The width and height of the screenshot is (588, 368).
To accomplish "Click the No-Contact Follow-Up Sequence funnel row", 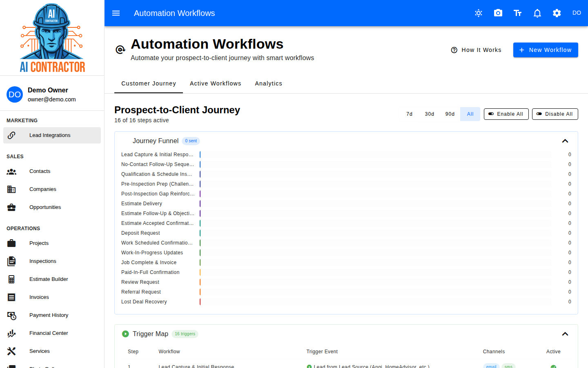I will [346, 164].
